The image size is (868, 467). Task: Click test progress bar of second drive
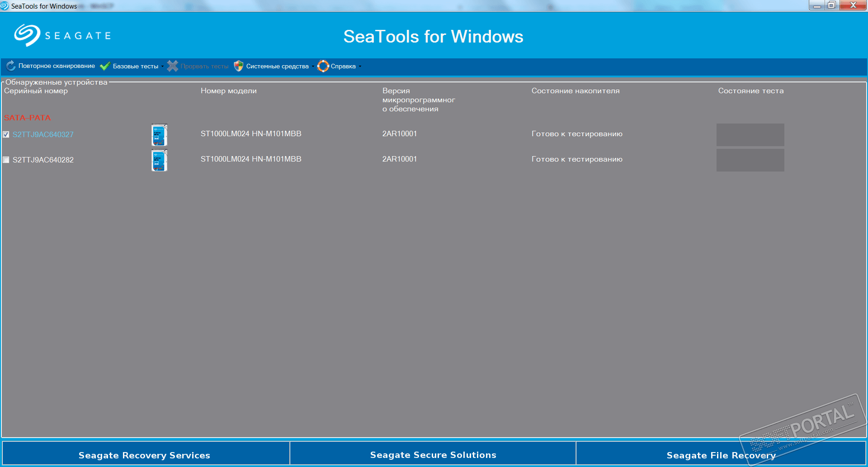(x=750, y=160)
